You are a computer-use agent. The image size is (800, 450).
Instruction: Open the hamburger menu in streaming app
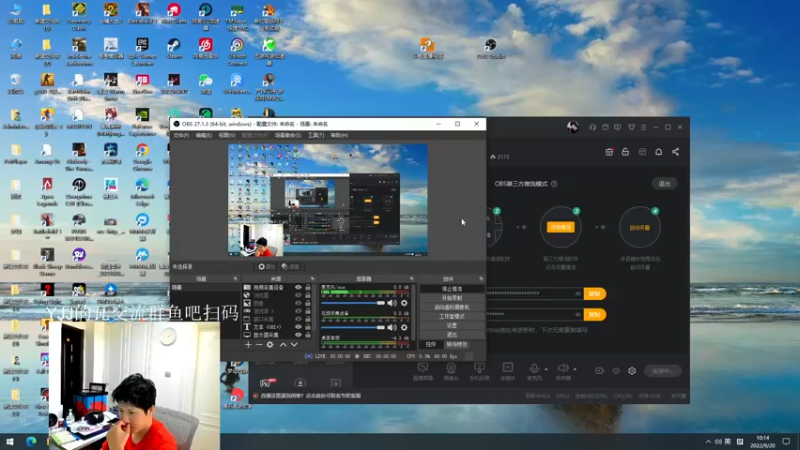643,127
